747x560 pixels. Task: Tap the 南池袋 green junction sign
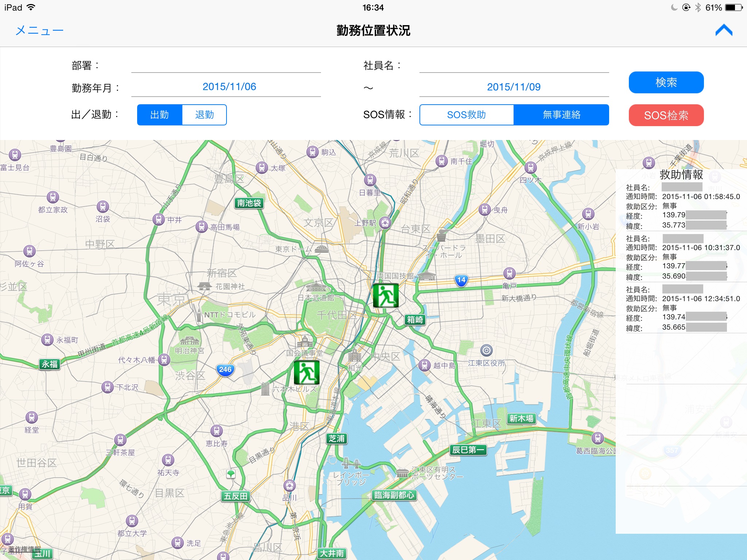click(x=249, y=203)
